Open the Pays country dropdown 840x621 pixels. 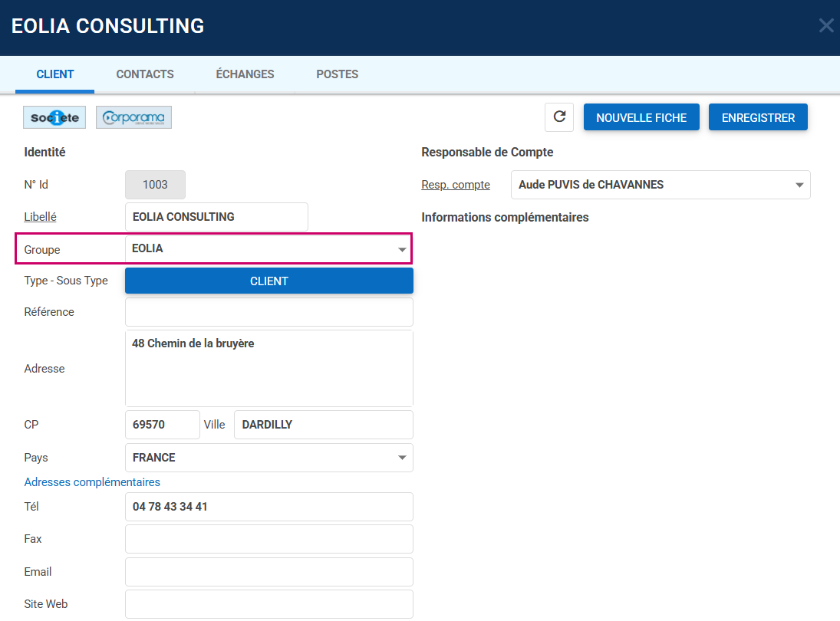401,458
